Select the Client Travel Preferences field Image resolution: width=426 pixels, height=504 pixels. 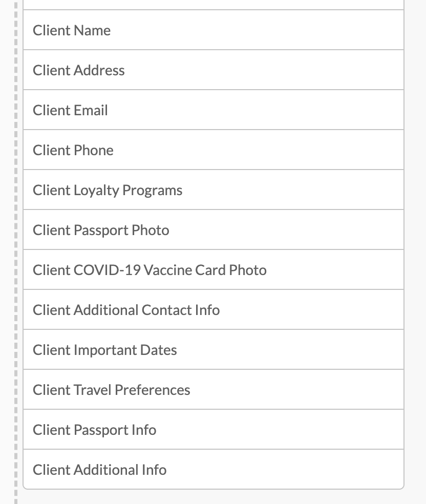pos(213,390)
